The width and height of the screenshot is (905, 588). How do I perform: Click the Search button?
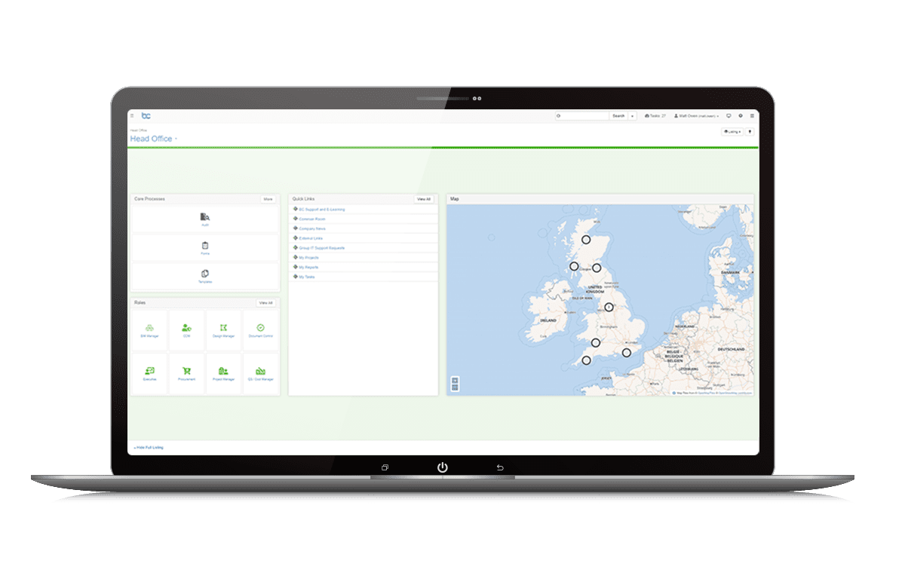pyautogui.click(x=618, y=116)
